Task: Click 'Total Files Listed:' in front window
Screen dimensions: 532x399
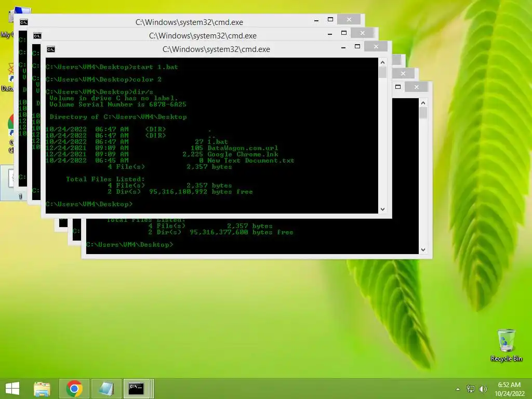Action: 105,179
